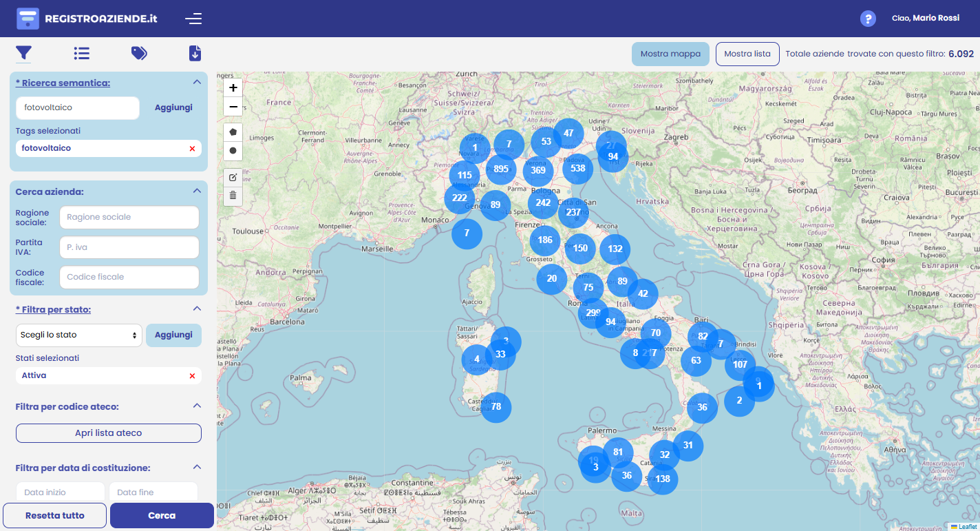The height and width of the screenshot is (531, 980).
Task: Click the 369 cluster marker
Action: click(x=538, y=171)
